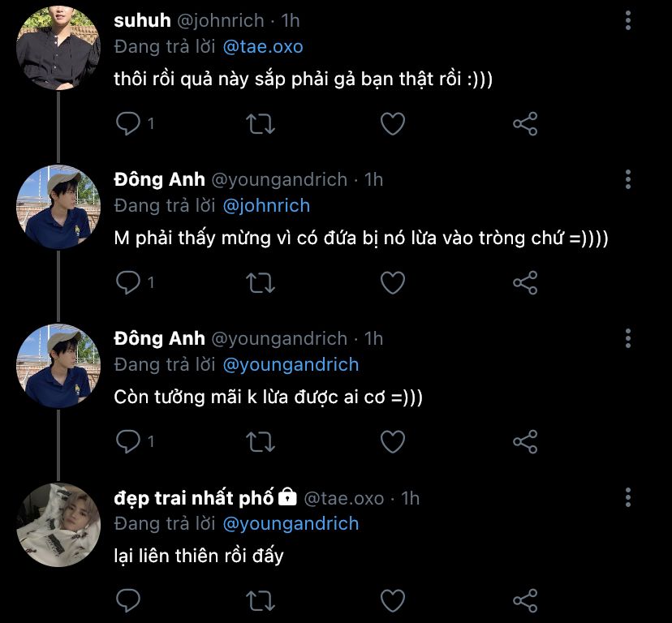Retweet suhuh's reply to @tae.oxo
This screenshot has height=623, width=672.
[260, 123]
